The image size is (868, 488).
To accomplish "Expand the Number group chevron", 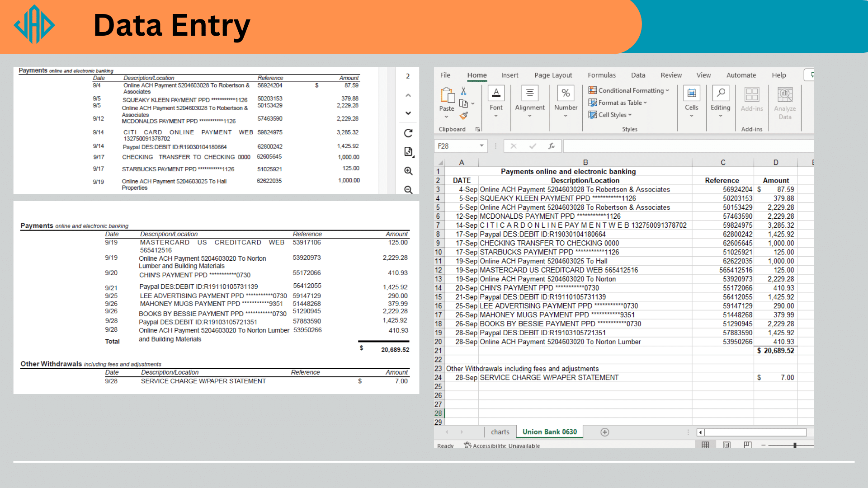I will tap(566, 116).
